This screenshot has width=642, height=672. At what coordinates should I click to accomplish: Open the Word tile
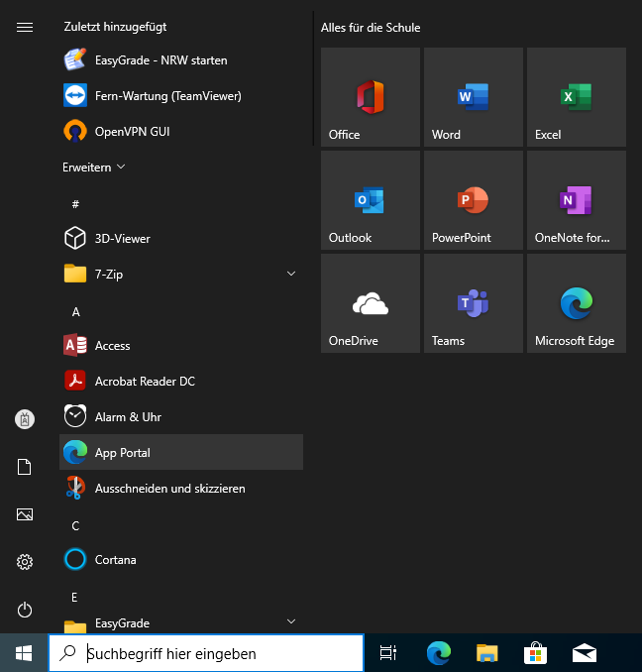[473, 97]
